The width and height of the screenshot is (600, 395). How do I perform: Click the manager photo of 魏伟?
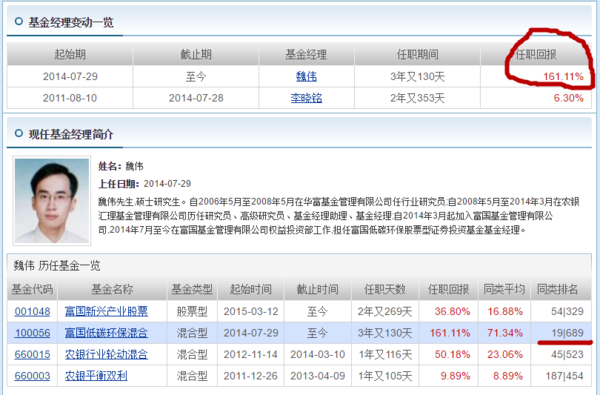[52, 201]
